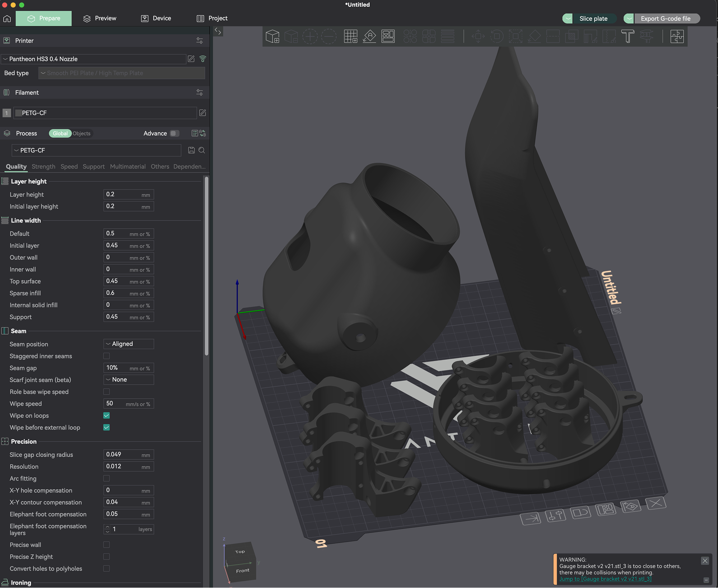Enable Precise Z height checkbox
The image size is (718, 588).
pos(107,557)
